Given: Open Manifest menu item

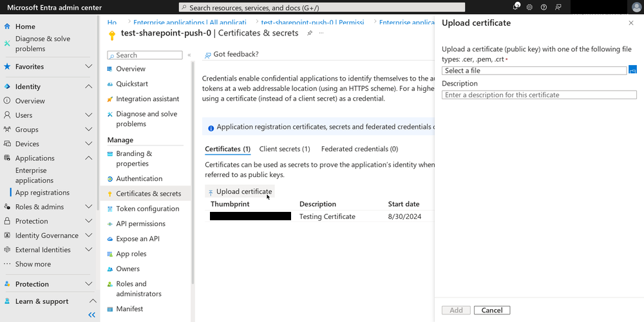Looking at the screenshot, I should click(x=129, y=309).
